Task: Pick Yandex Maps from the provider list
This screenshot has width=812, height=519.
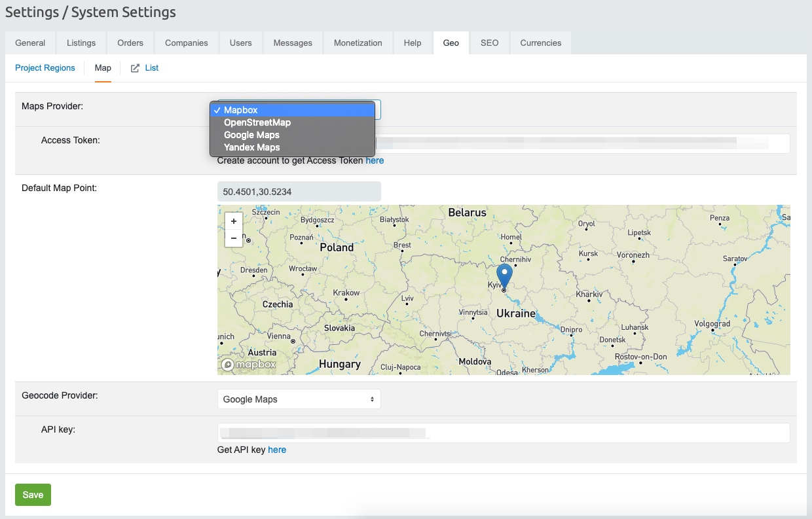Action: click(293, 147)
